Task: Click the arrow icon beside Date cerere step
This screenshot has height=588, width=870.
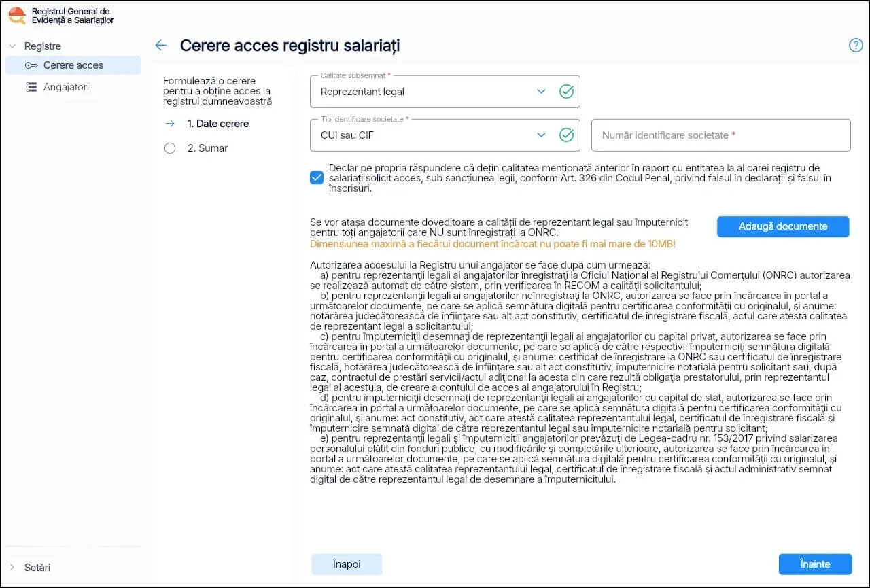Action: [170, 124]
